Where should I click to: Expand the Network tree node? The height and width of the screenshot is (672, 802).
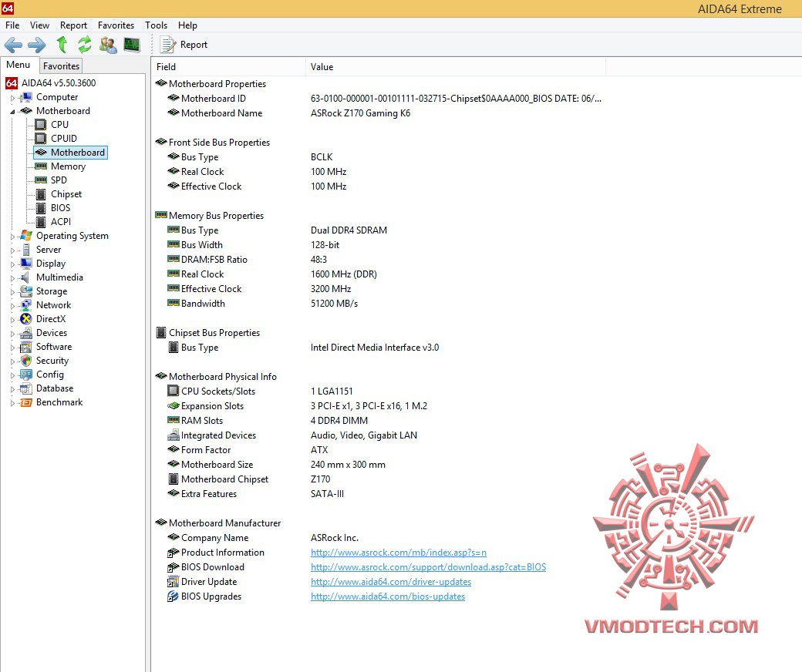click(13, 306)
